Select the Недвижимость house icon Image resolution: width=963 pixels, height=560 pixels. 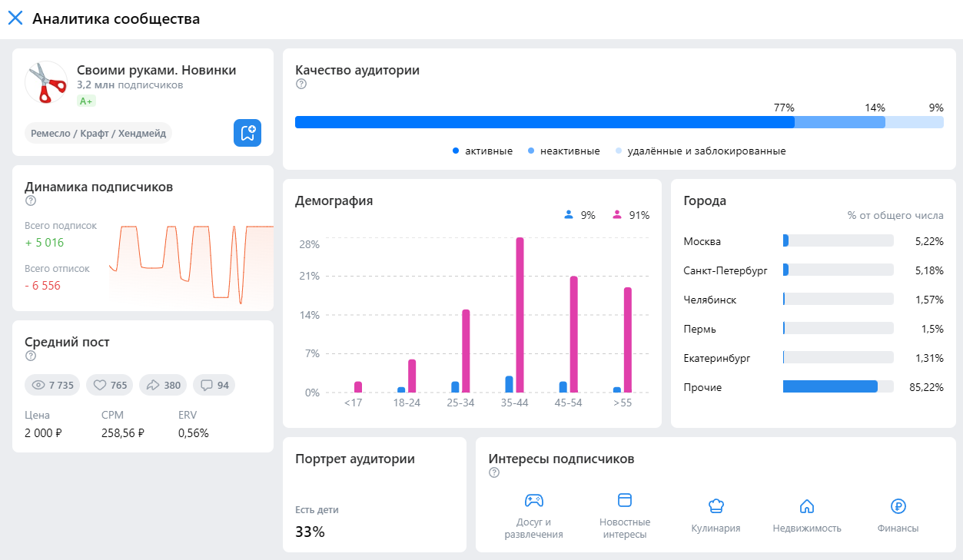(807, 505)
